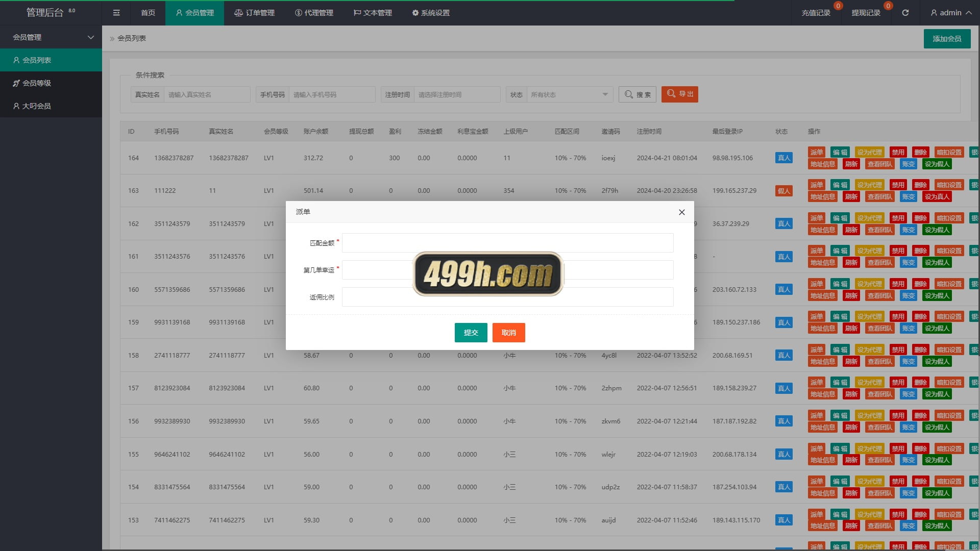Screen dimensions: 980x551
Task: Focus the 真实姓名 search field
Action: [x=207, y=94]
